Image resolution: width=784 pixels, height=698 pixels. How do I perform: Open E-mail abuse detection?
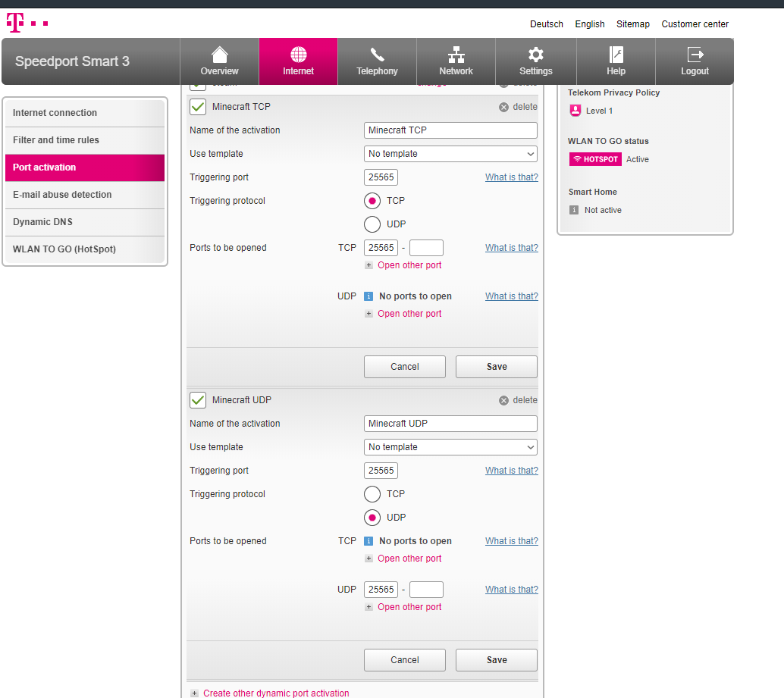pyautogui.click(x=85, y=195)
